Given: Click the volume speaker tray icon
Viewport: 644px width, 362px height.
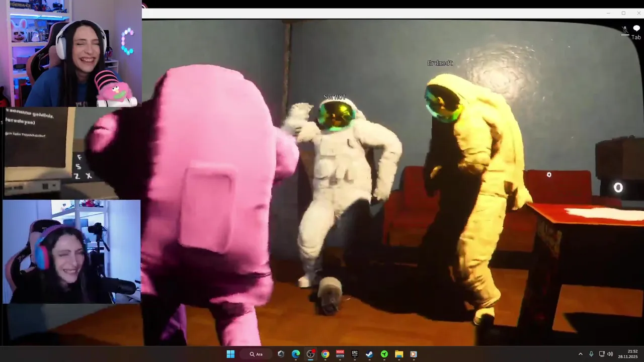Looking at the screenshot, I should pyautogui.click(x=610, y=354).
